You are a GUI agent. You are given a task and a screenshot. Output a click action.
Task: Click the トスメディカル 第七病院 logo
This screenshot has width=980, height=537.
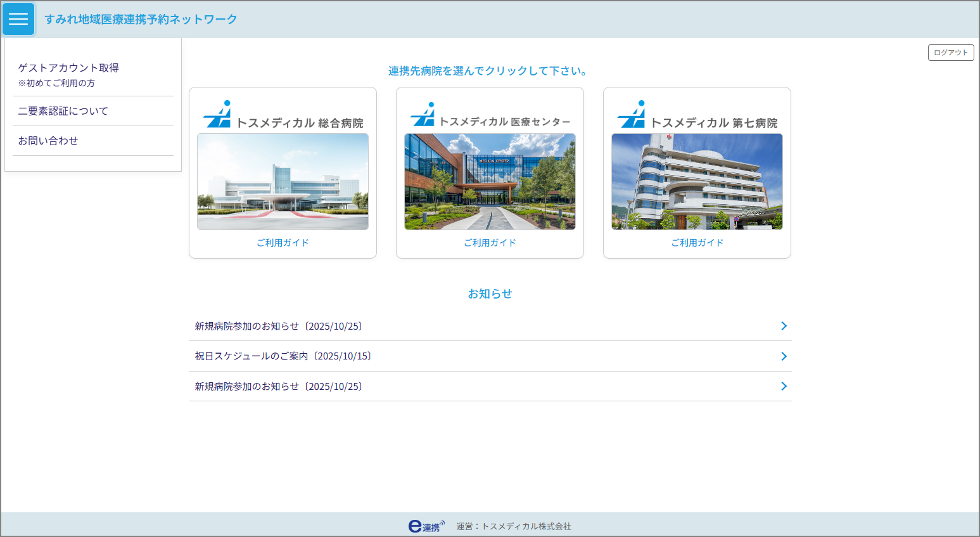tap(697, 115)
